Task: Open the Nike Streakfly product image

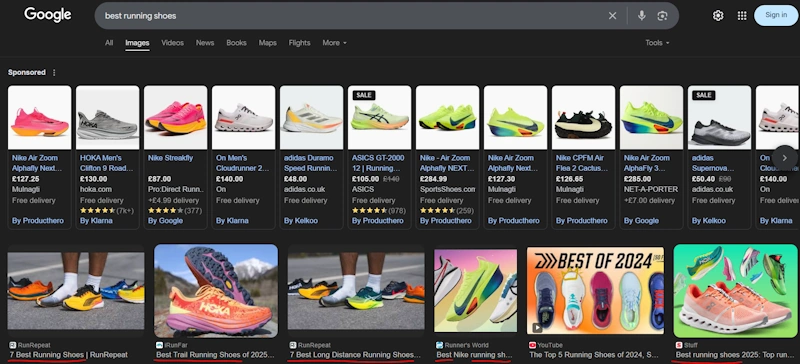Action: click(176, 117)
